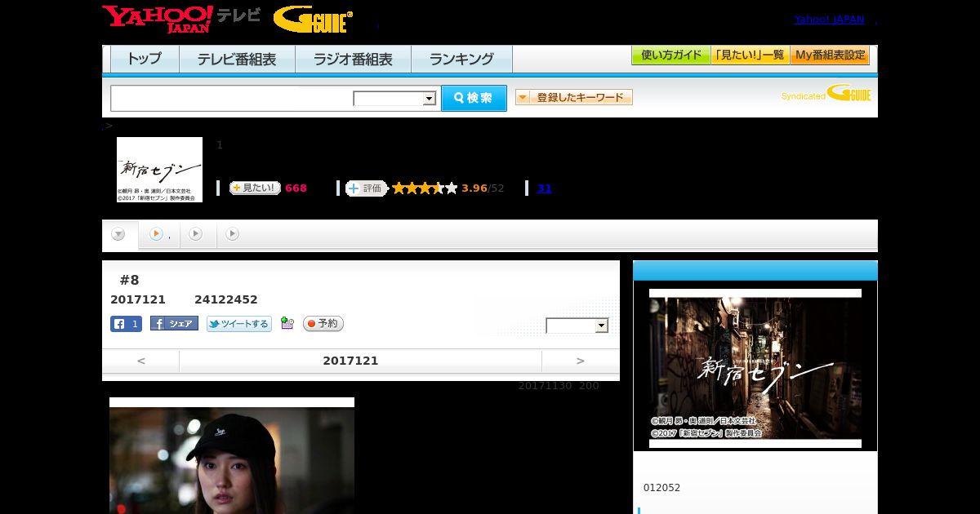
Task: Open the テレビ番組表 tab
Action: 237,60
